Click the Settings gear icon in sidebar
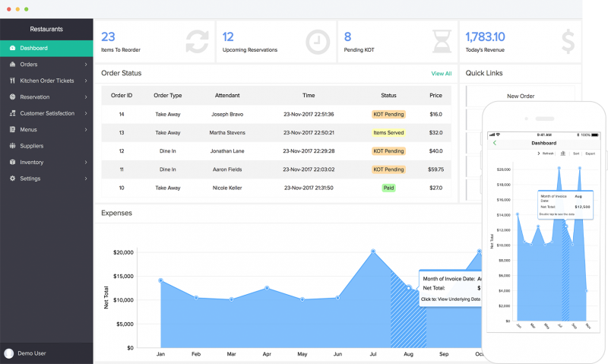608x364 pixels. pos(13,179)
